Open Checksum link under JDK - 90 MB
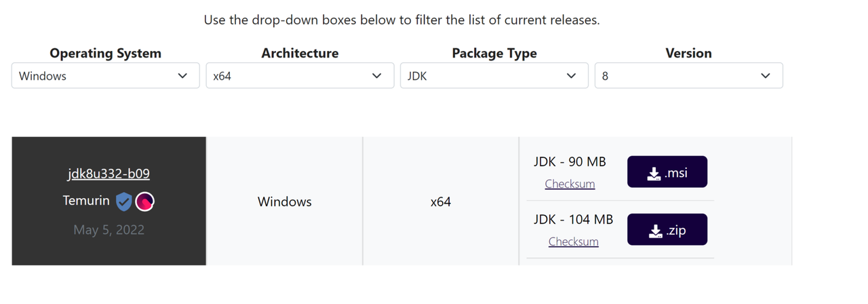868x304 pixels. [x=570, y=184]
